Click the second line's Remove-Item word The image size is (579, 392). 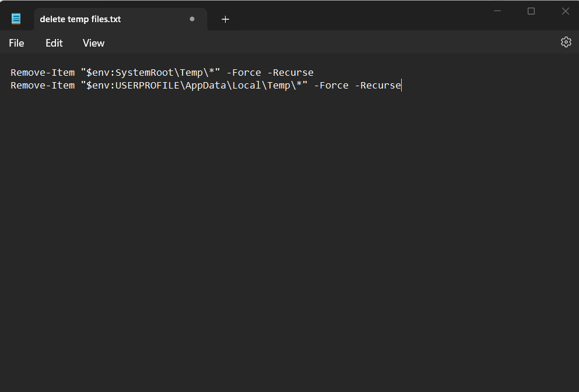43,86
